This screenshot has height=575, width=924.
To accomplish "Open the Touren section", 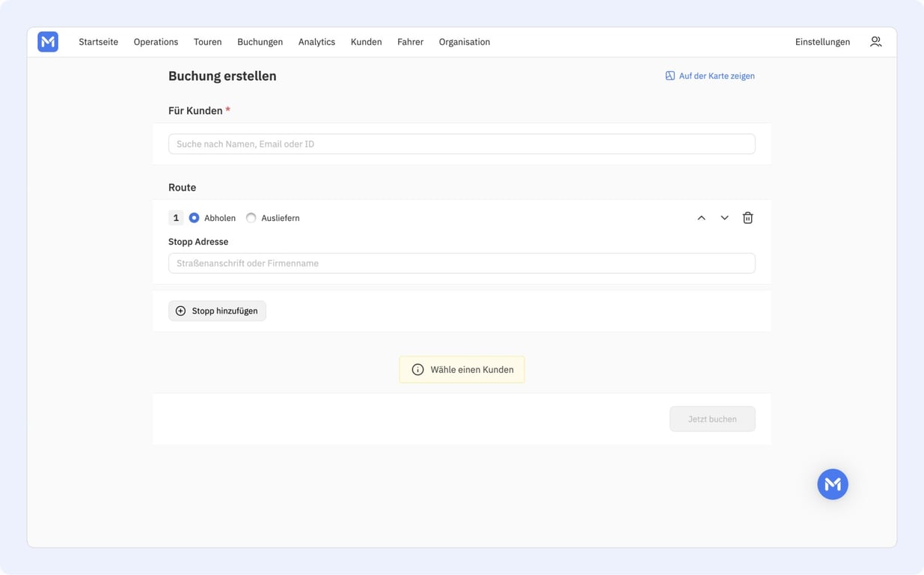I will [x=207, y=42].
